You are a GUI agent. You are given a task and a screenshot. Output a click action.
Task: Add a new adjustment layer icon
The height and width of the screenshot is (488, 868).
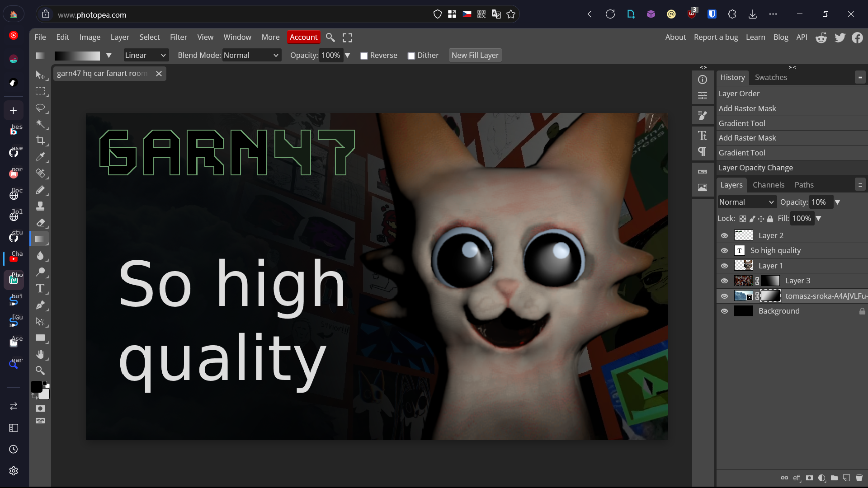pyautogui.click(x=822, y=478)
